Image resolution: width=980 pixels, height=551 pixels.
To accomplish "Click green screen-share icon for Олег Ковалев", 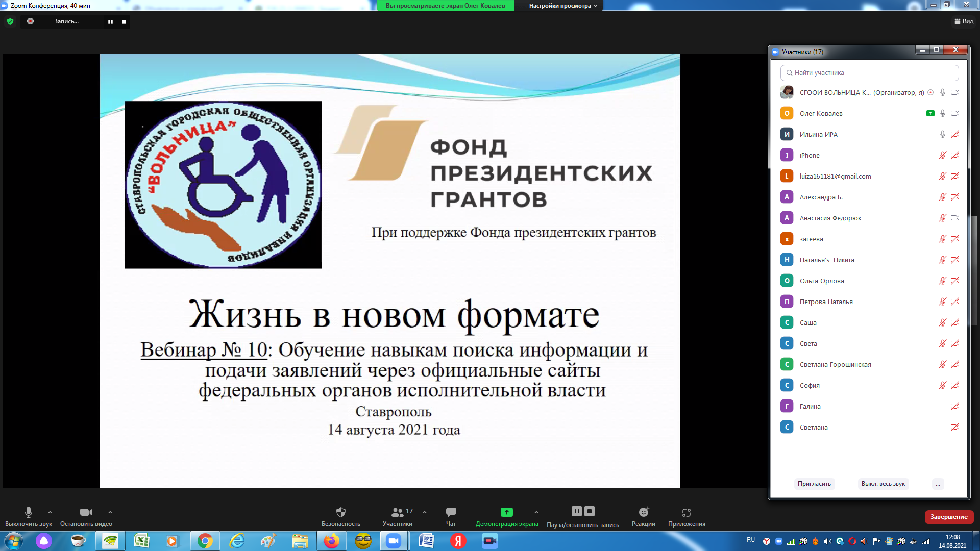I will (x=930, y=113).
